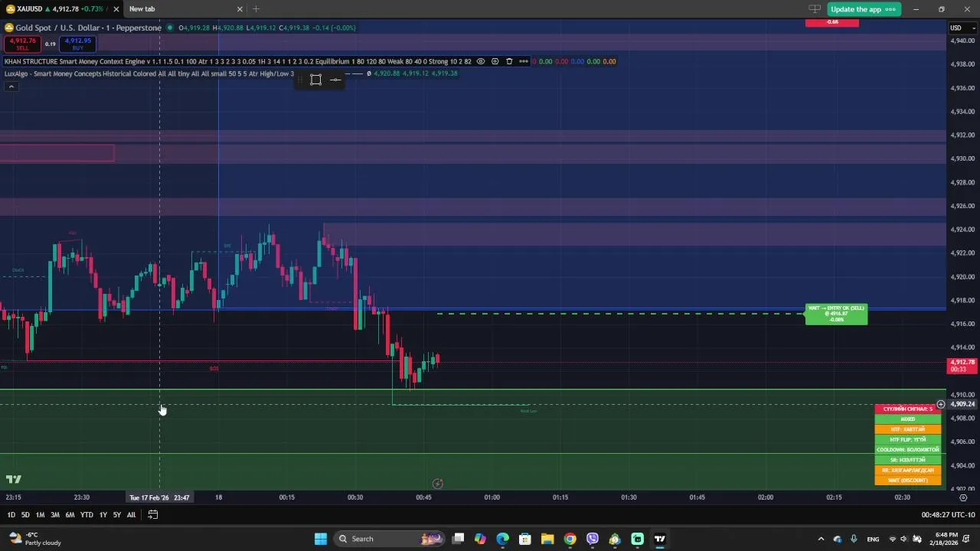Image resolution: width=980 pixels, height=551 pixels.
Task: Click the microphone tray icon
Action: (854, 539)
